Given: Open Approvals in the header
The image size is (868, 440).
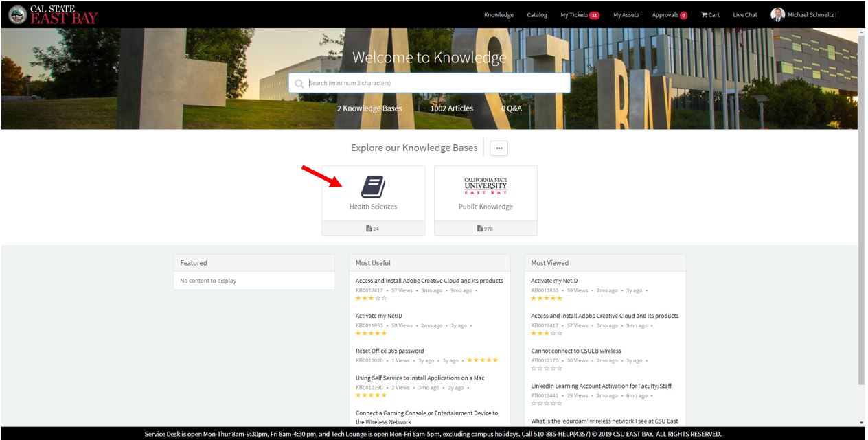Looking at the screenshot, I should (670, 15).
